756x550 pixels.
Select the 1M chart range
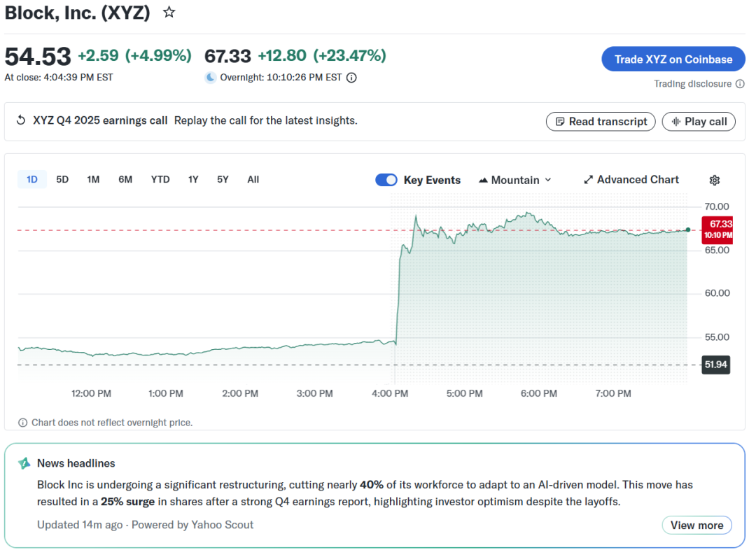(x=93, y=180)
